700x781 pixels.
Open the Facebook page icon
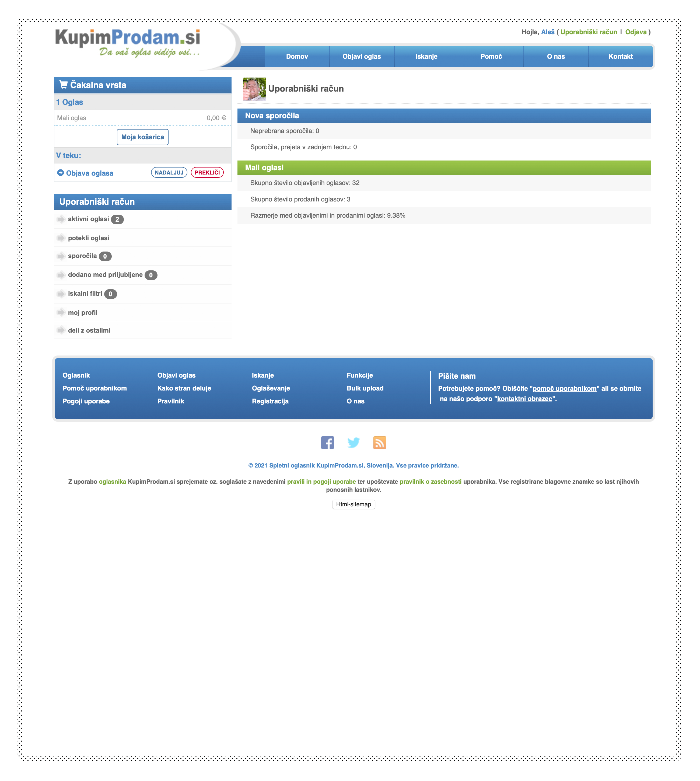327,442
